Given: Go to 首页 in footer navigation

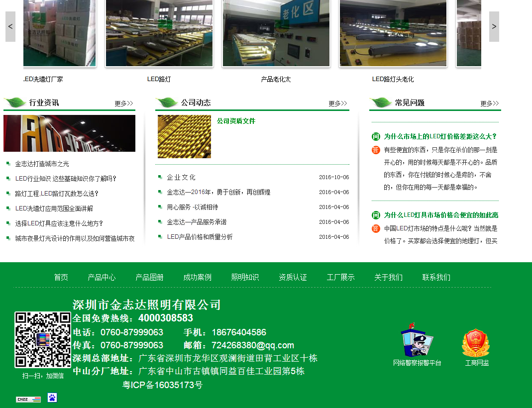Looking at the screenshot, I should pyautogui.click(x=61, y=278).
